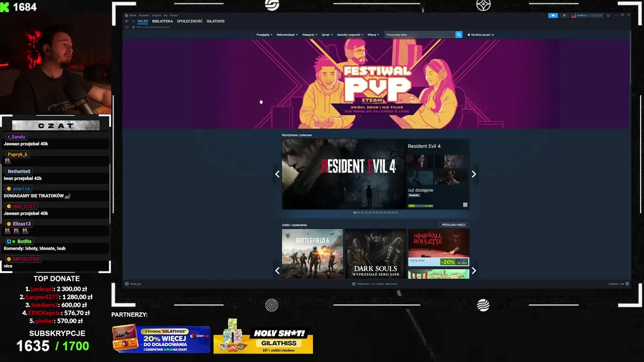Open the wishlist 'Na liście życzeń' link
Screen dimensions: 644x362
point(480,35)
